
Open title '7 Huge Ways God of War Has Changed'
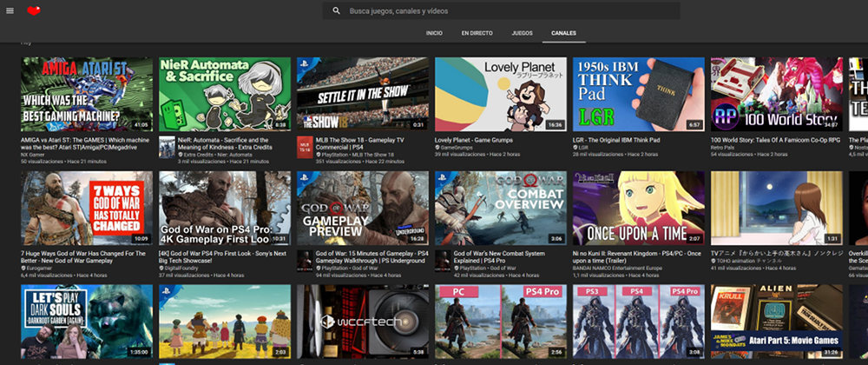tap(83, 257)
